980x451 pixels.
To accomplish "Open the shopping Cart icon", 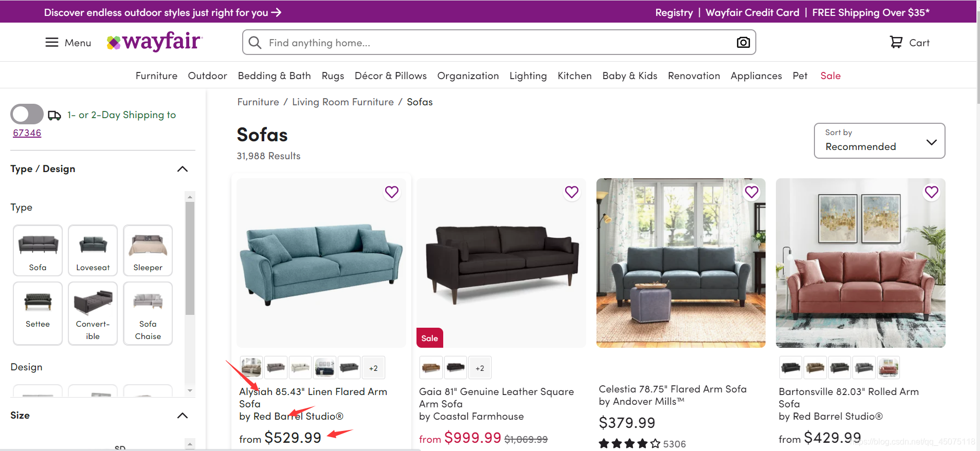I will coord(896,43).
